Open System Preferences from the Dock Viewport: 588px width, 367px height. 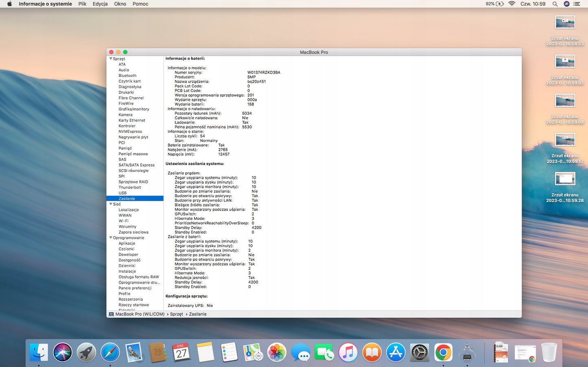(x=419, y=352)
